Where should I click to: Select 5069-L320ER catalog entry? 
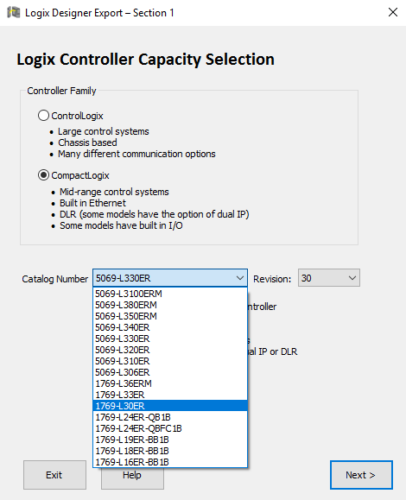170,350
